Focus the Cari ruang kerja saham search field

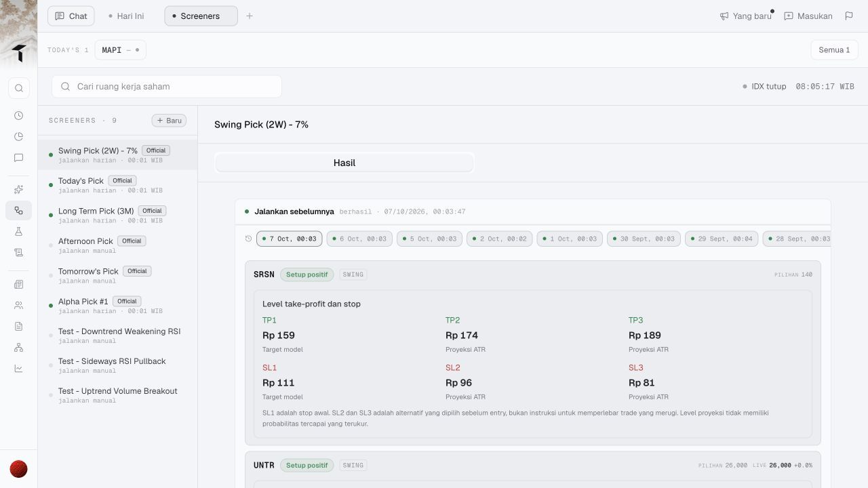[x=167, y=87]
